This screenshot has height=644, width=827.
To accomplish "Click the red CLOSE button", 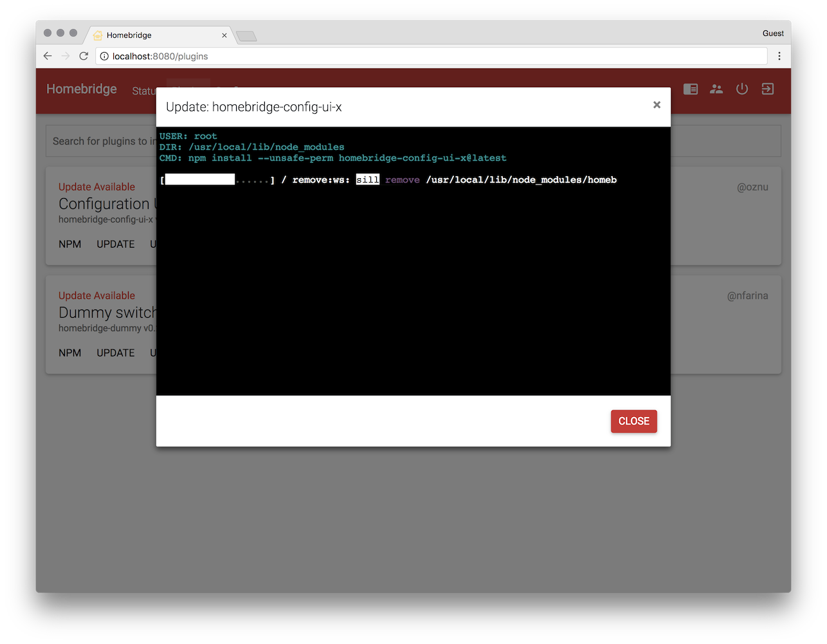I will [633, 421].
